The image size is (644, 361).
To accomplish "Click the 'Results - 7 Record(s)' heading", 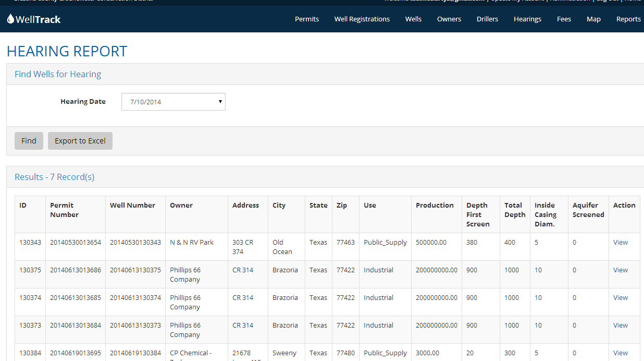I will 55,177.
